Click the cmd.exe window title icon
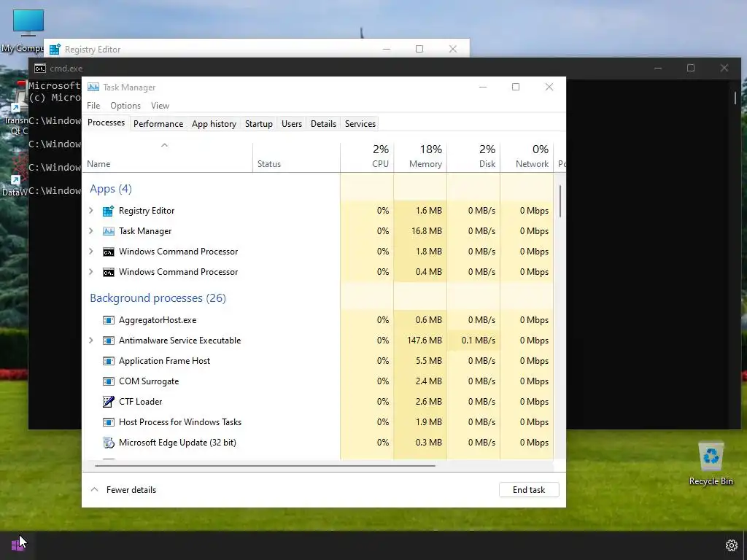 (40, 68)
